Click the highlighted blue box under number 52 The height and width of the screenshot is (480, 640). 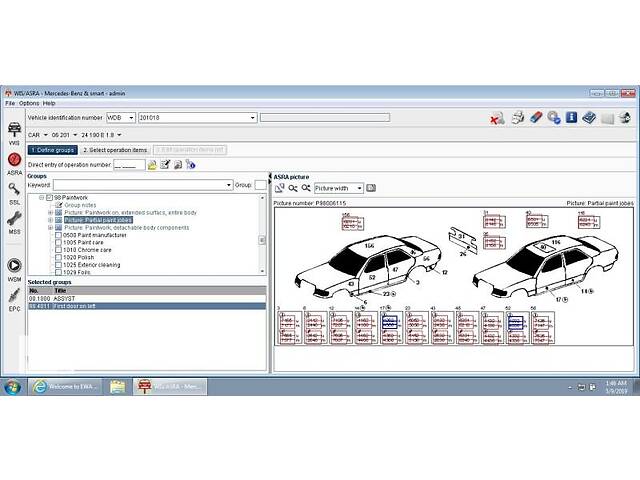[x=516, y=322]
